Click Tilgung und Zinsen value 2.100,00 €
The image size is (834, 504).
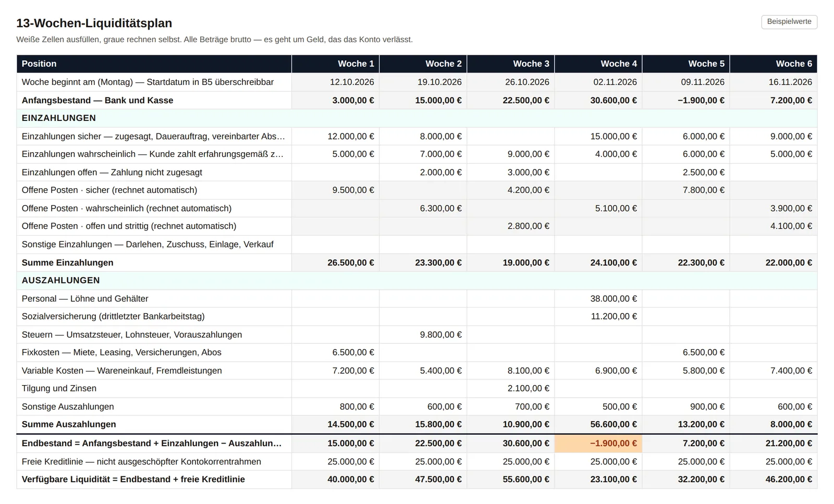(x=510, y=388)
